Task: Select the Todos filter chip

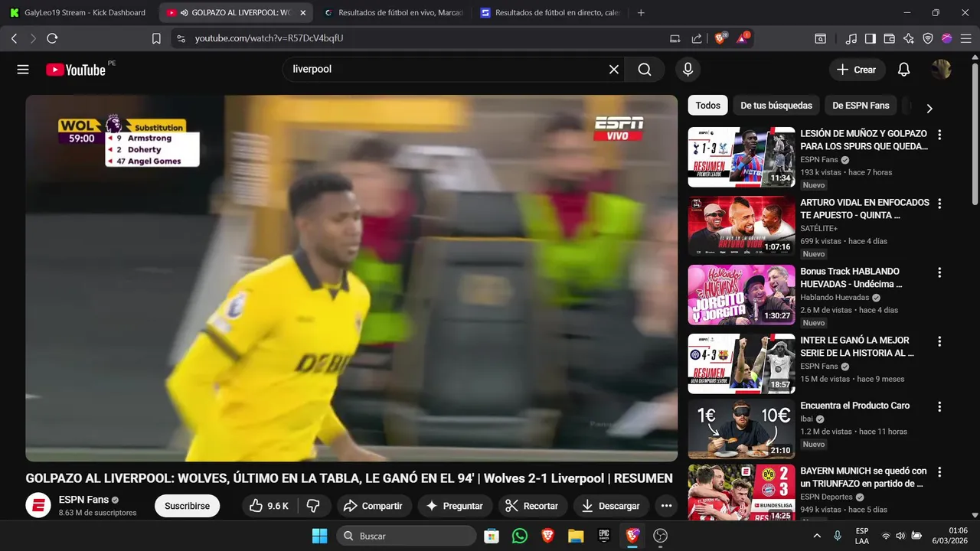Action: (707, 106)
